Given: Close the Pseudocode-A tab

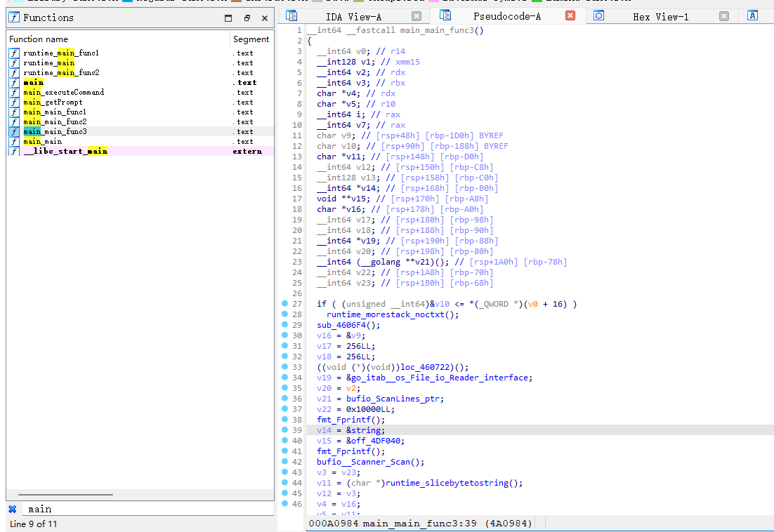Looking at the screenshot, I should (x=570, y=16).
